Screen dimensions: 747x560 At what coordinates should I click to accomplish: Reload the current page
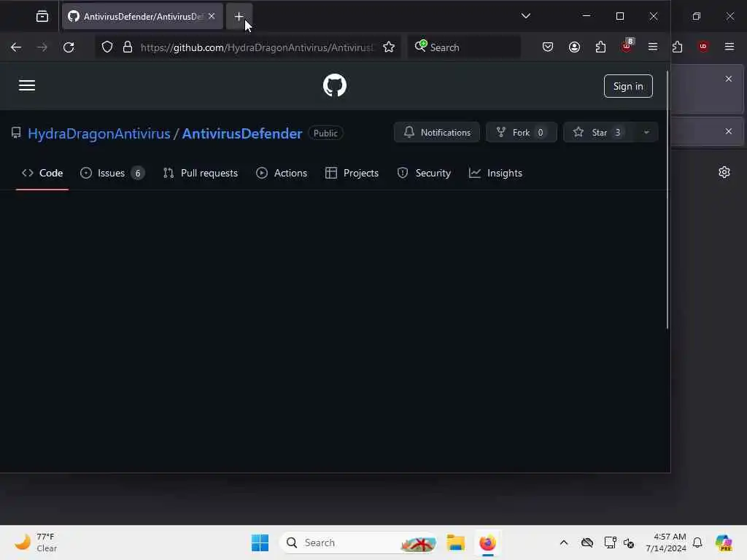click(69, 47)
